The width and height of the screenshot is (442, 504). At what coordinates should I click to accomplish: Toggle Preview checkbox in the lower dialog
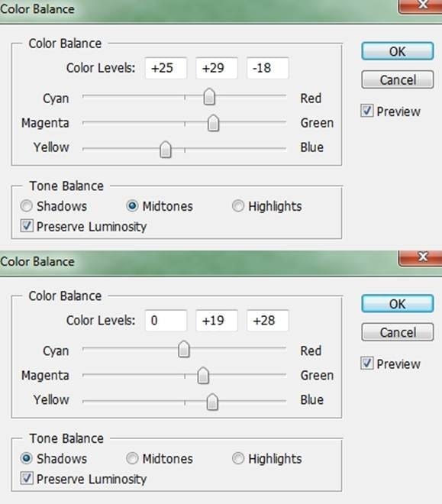pos(367,363)
